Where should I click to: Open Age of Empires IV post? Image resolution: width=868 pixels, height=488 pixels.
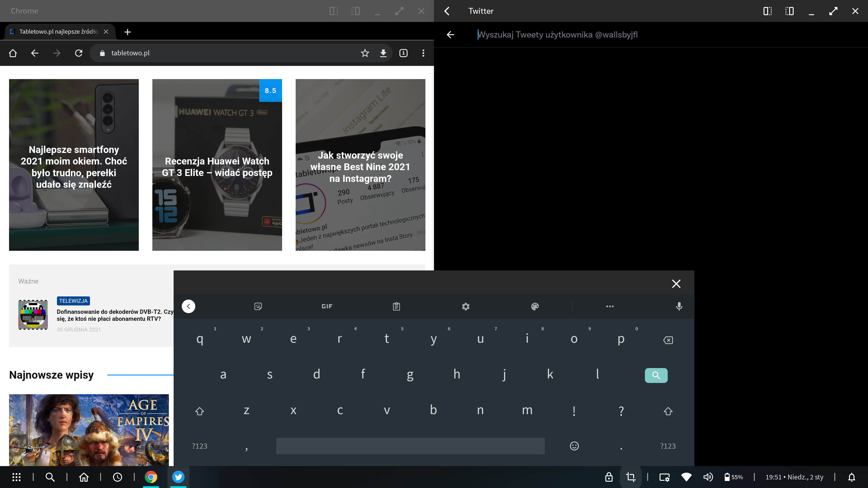tap(89, 430)
